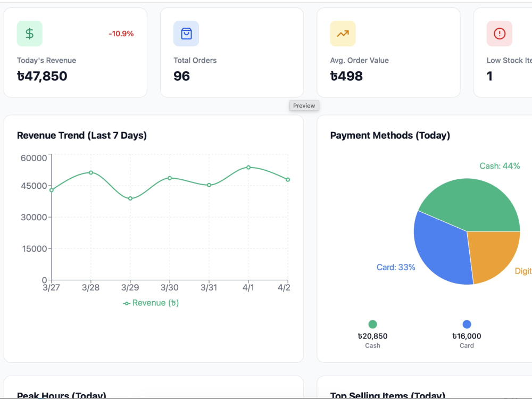Click the 3/29 data point on revenue chart
This screenshot has height=399, width=532.
pyautogui.click(x=130, y=198)
